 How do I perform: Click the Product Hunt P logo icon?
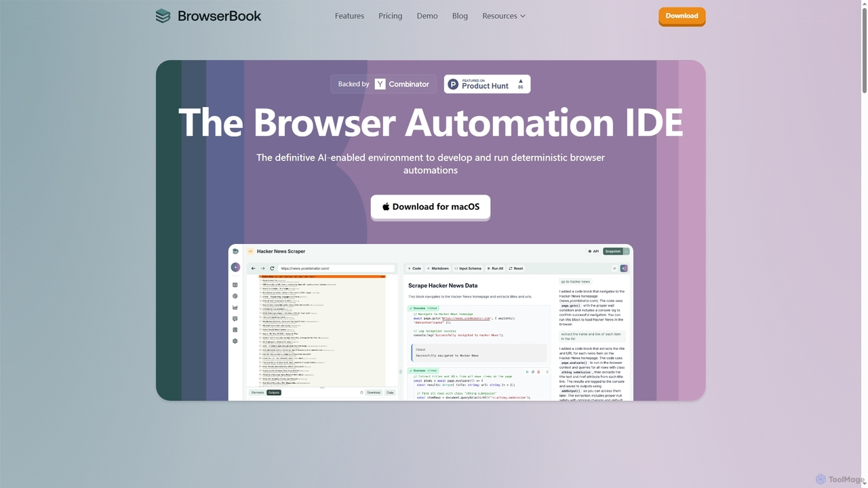pos(454,84)
